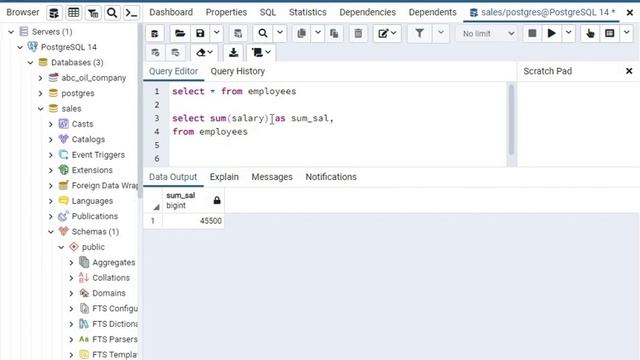Expand the abc_oil_company database node
Screen dimensions: 640x360
point(40,78)
